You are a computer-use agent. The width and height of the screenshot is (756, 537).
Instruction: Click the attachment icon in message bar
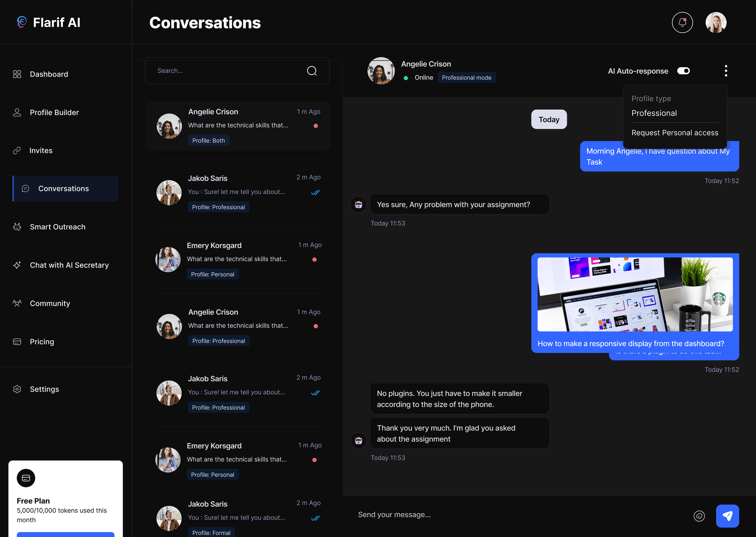[x=699, y=516]
